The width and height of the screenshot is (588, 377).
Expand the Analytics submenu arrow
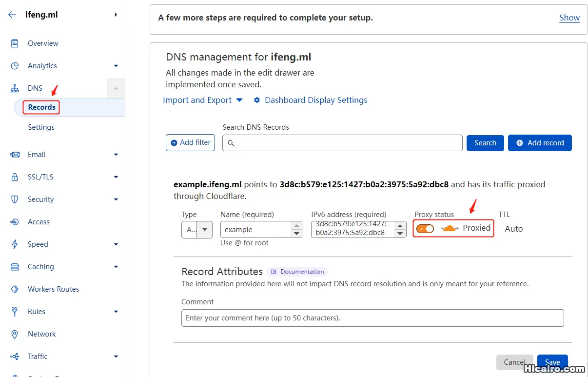[x=116, y=66]
